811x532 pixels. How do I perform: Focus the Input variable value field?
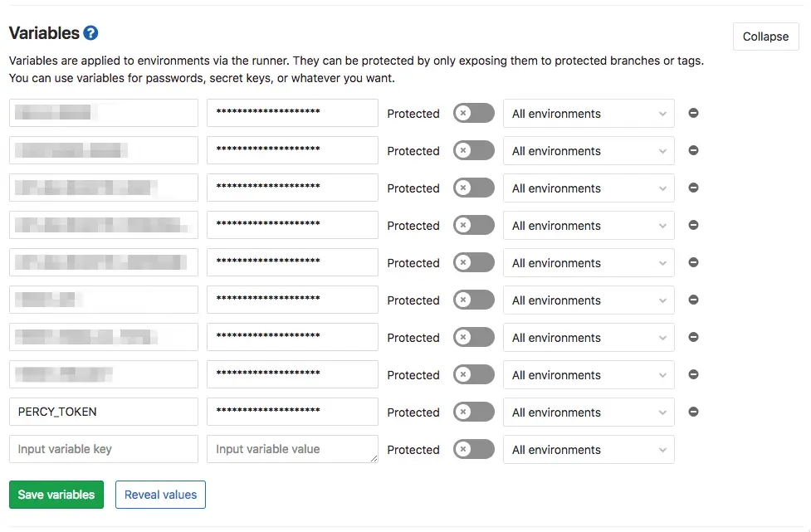[292, 449]
